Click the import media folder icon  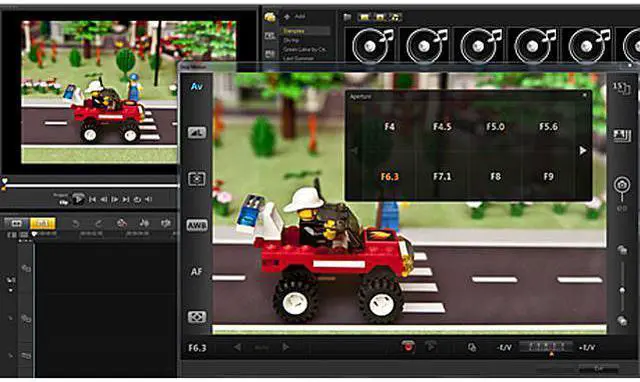pyautogui.click(x=347, y=17)
